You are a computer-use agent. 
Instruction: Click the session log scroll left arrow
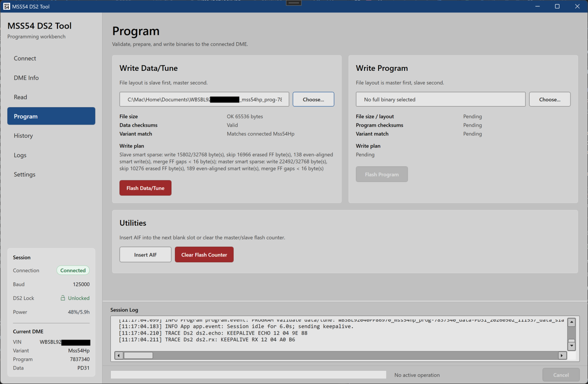click(119, 355)
